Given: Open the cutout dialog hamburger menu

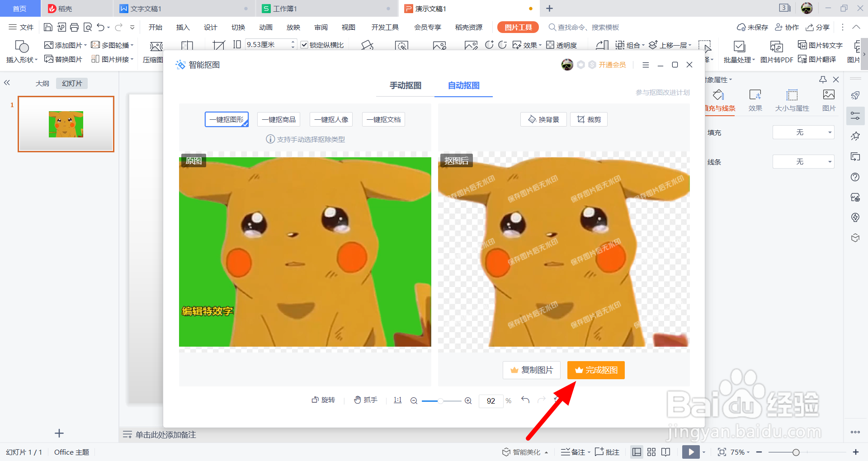Looking at the screenshot, I should click(x=646, y=65).
